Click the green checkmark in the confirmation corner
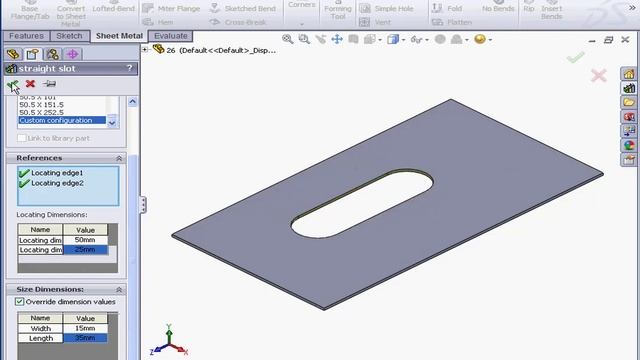This screenshot has height=360, width=640. 576,58
